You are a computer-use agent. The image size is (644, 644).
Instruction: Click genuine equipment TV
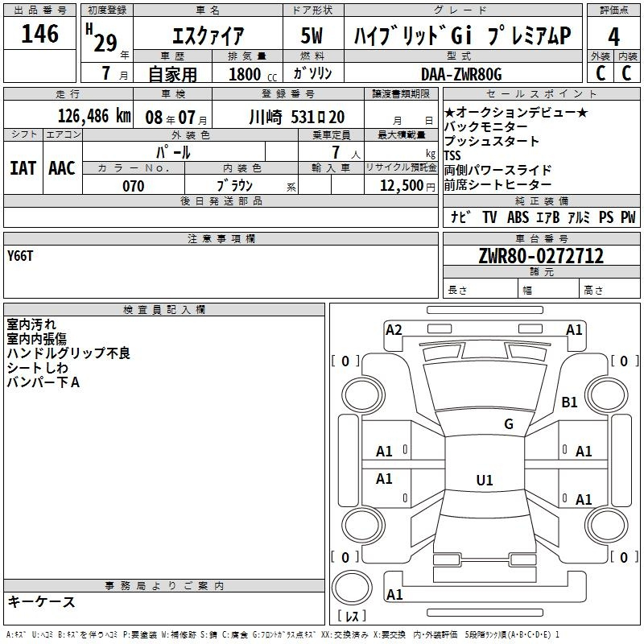(x=489, y=217)
